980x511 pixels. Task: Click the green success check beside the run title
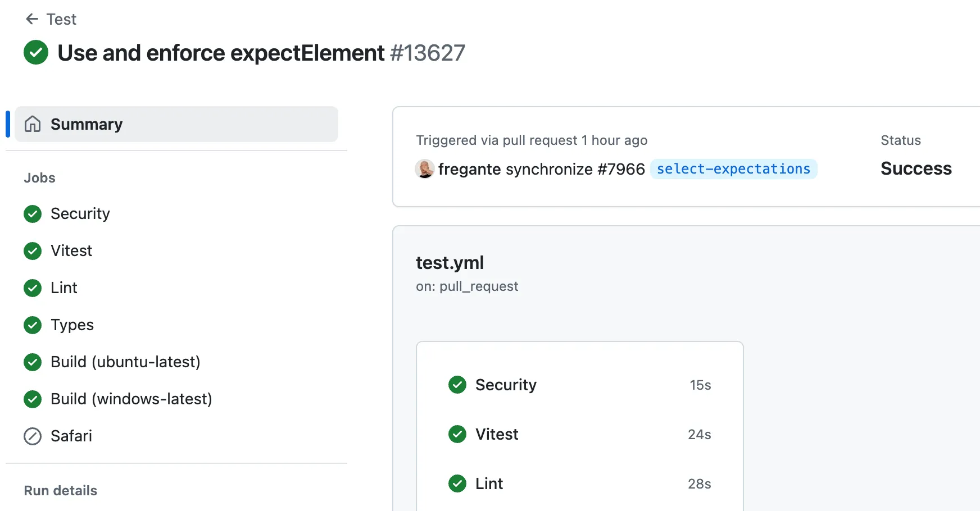36,53
